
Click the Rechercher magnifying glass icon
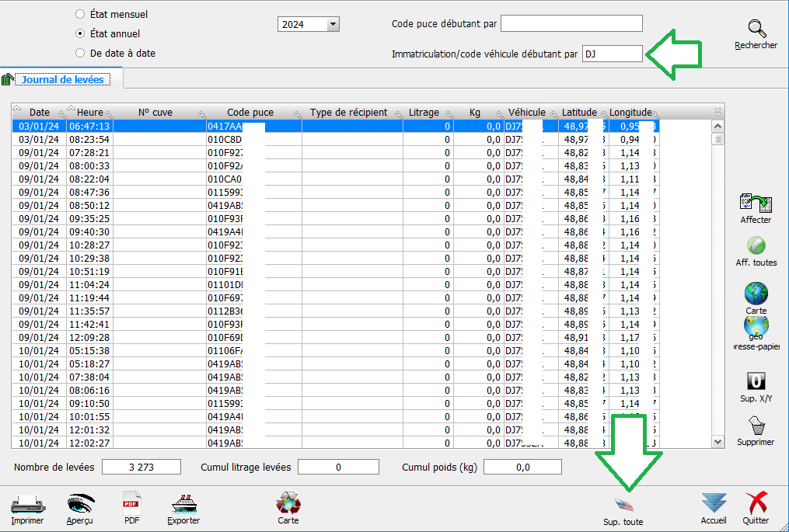pos(756,30)
